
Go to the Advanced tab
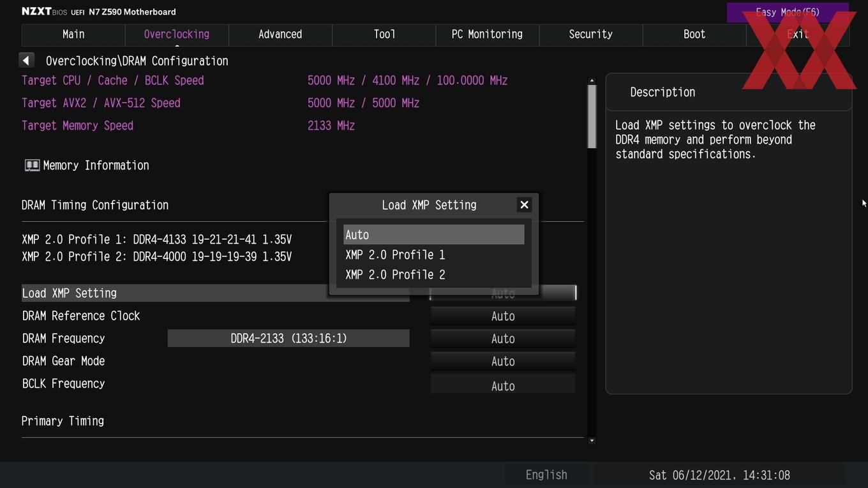[x=280, y=34]
